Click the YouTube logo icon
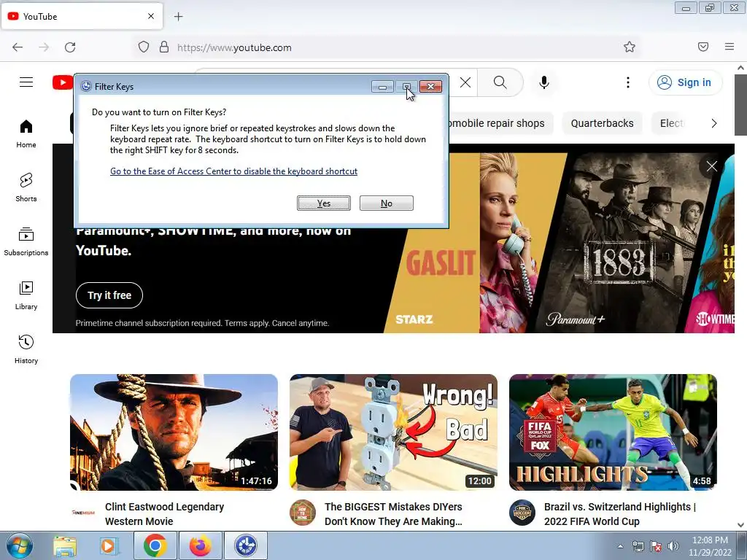This screenshot has width=747, height=560. (x=63, y=82)
